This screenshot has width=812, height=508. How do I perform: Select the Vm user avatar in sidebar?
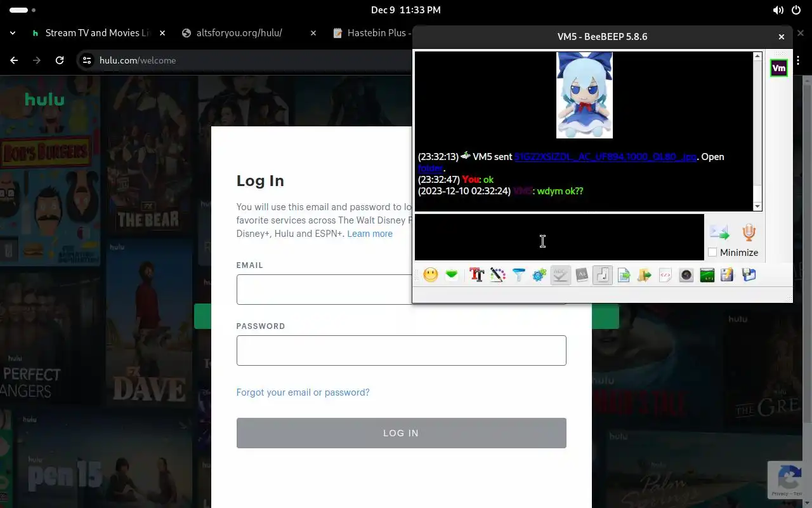pyautogui.click(x=779, y=68)
